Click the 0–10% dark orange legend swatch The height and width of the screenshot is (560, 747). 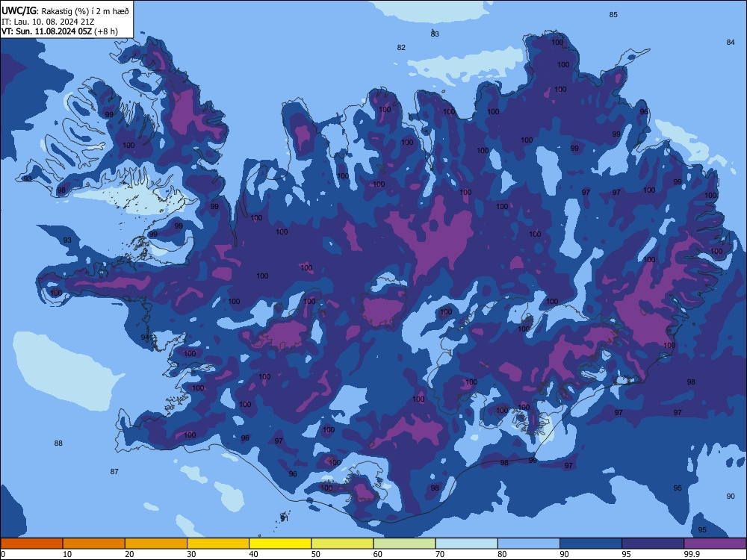coord(31,544)
